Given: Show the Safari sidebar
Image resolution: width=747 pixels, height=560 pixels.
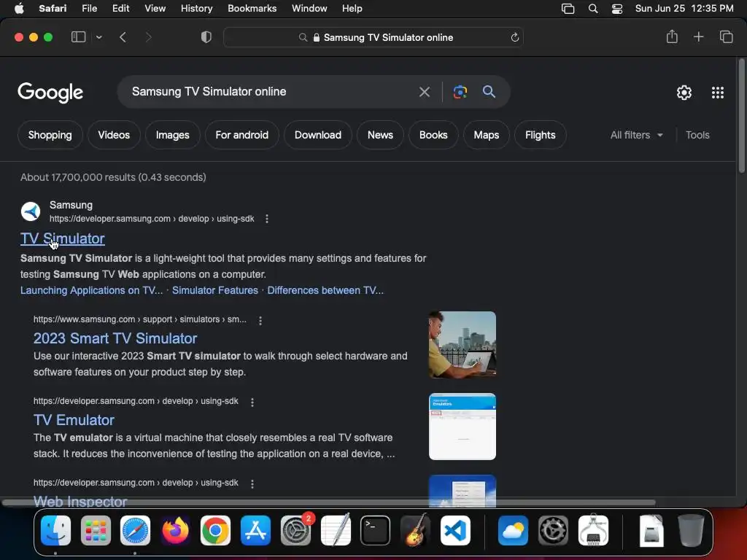Looking at the screenshot, I should [78, 37].
